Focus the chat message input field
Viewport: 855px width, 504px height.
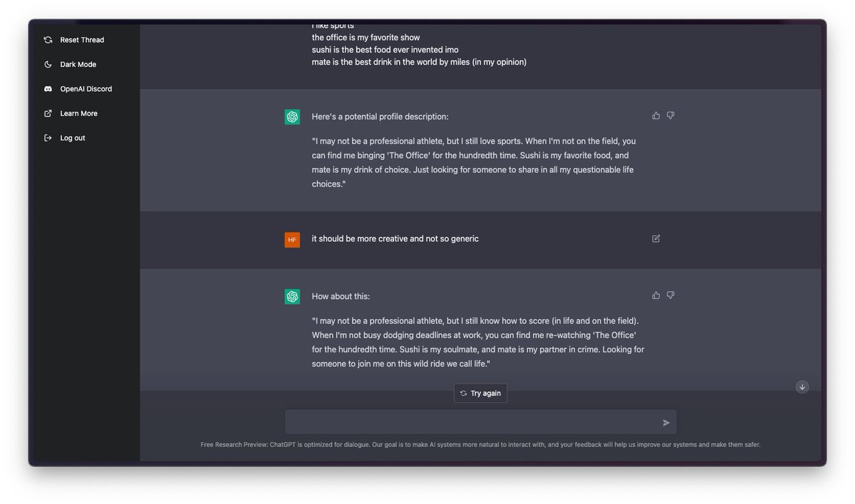coord(470,422)
